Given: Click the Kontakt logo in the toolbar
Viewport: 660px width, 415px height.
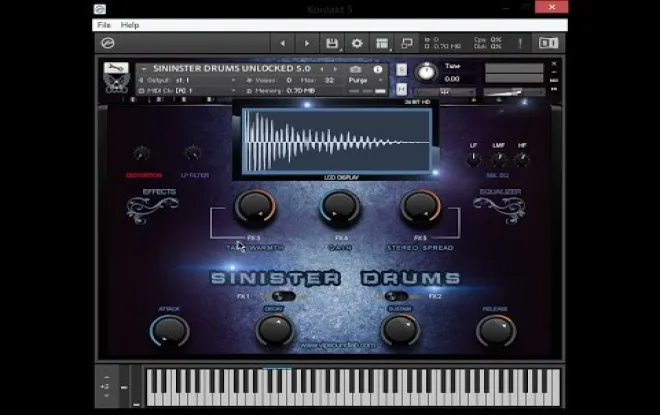Looking at the screenshot, I should (x=108, y=43).
